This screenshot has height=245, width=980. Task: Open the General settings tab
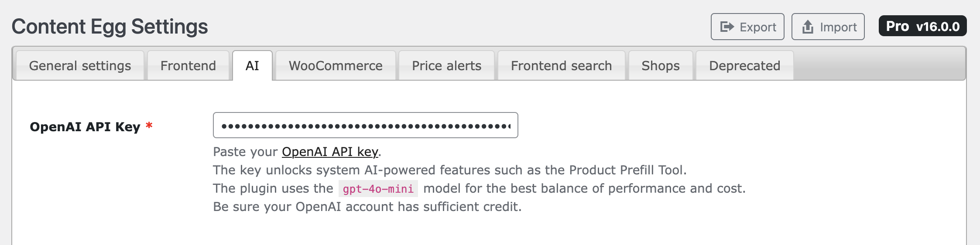pyautogui.click(x=80, y=66)
